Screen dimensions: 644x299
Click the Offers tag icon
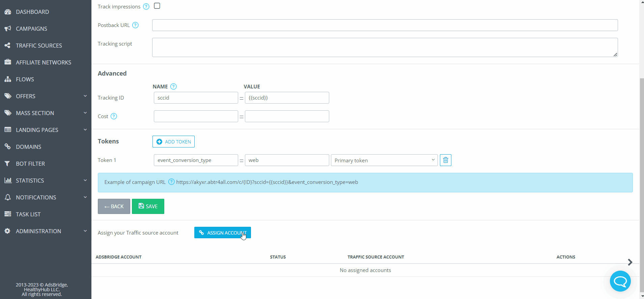(x=8, y=96)
